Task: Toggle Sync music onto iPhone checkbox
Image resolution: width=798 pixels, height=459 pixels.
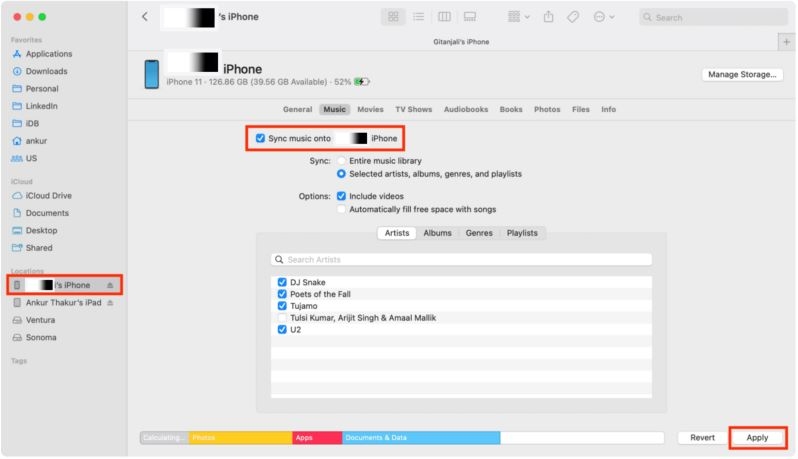Action: click(260, 138)
